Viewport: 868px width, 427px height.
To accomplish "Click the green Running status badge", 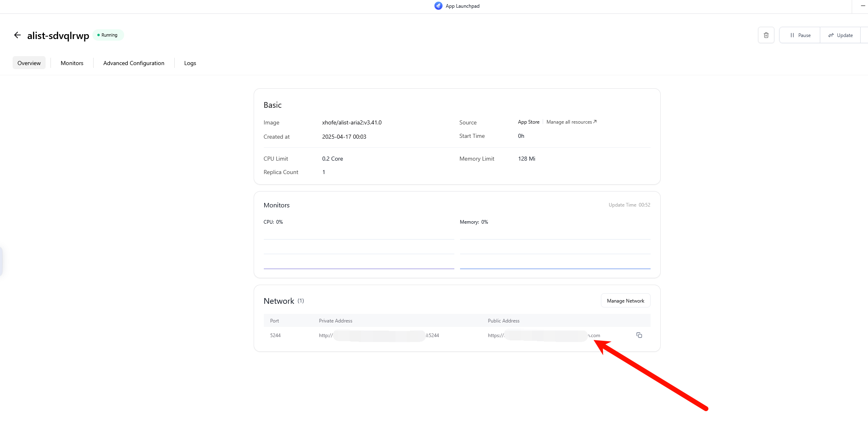I will pos(108,35).
